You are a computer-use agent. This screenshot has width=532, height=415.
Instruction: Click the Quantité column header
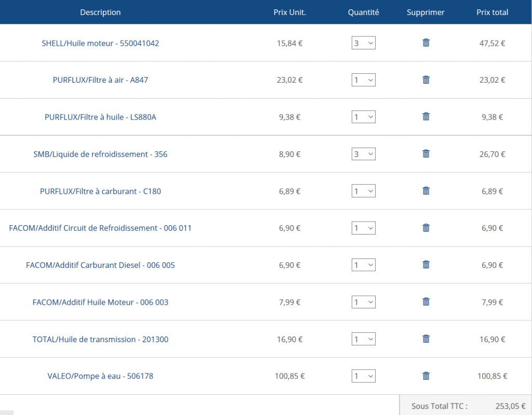(363, 12)
